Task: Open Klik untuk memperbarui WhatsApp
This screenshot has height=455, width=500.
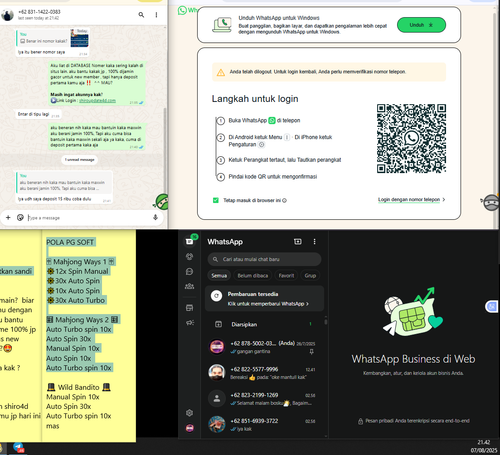Action: [x=268, y=304]
